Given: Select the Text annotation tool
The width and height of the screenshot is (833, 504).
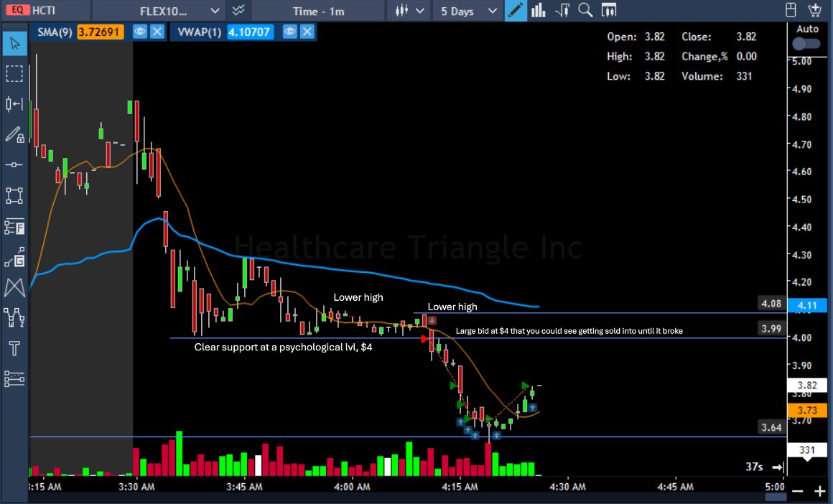Looking at the screenshot, I should (x=14, y=348).
